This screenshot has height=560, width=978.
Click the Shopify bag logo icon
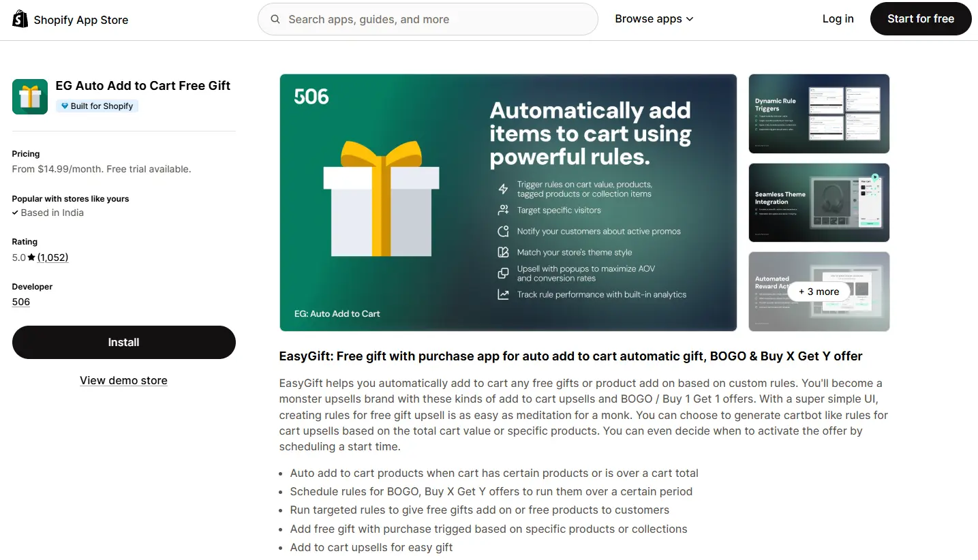[x=20, y=19]
